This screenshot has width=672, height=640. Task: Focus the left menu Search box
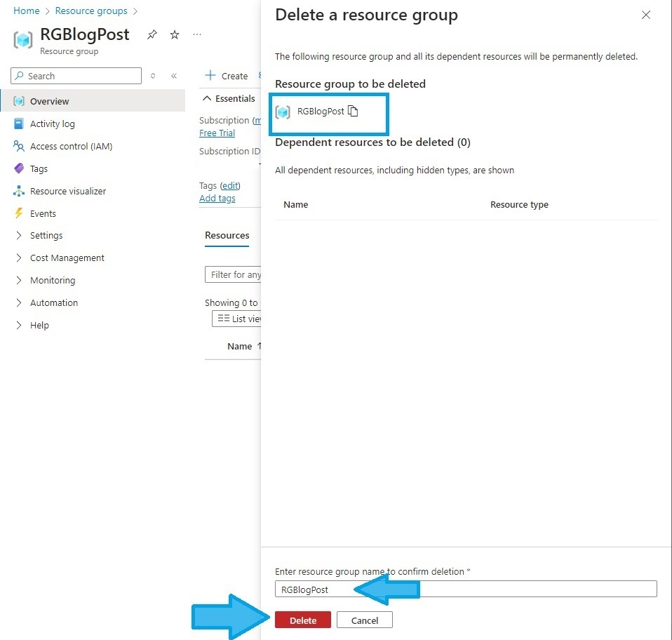[x=76, y=76]
